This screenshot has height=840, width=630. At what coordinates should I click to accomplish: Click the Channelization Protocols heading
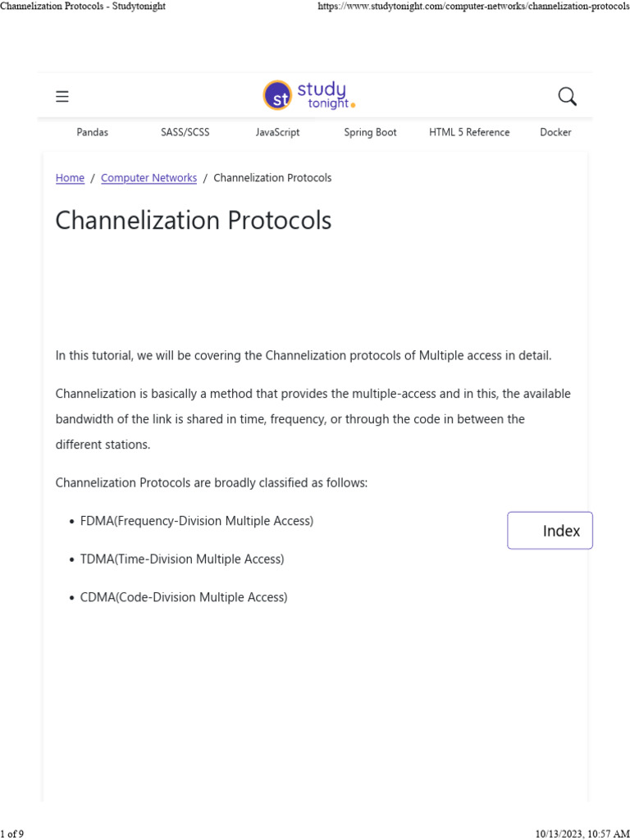[194, 221]
